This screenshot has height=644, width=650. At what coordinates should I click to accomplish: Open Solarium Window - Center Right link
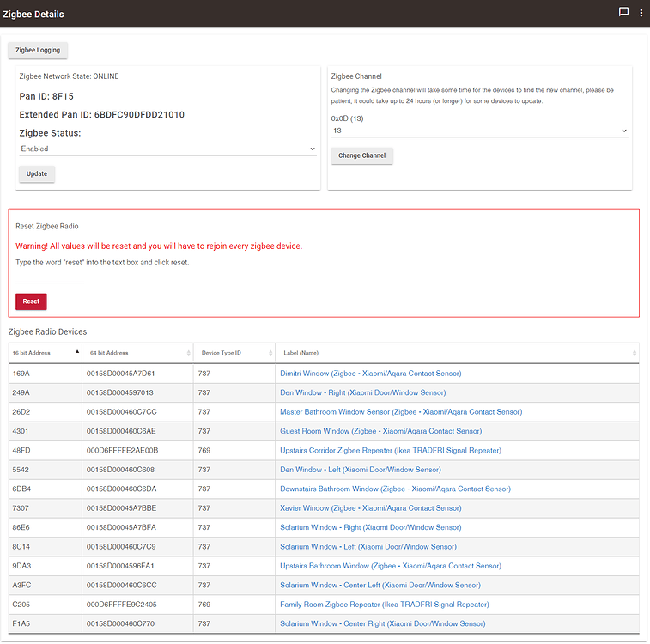pyautogui.click(x=383, y=623)
